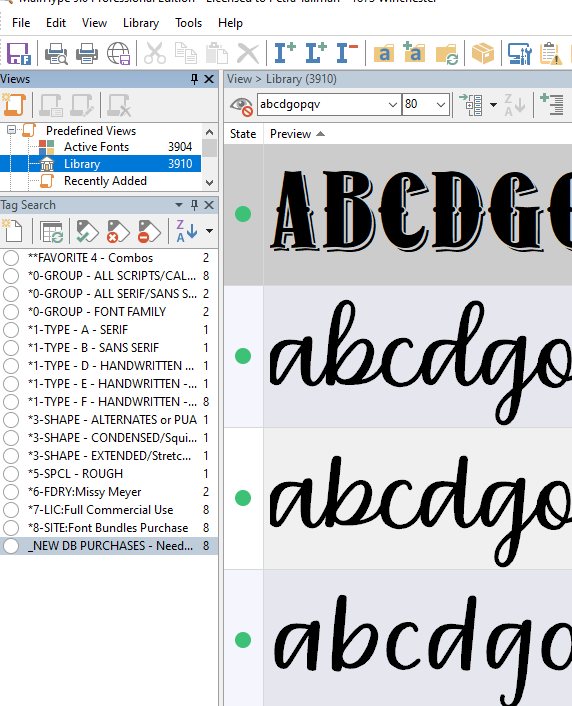Collapse the Predefined Views tree node

pos(11,130)
